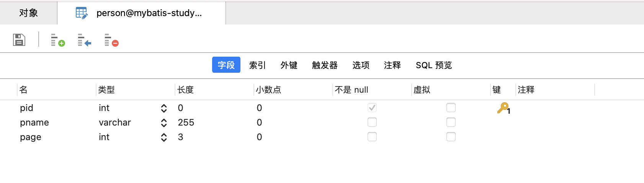Toggle not null checkbox for page
This screenshot has width=644, height=183.
(x=372, y=137)
